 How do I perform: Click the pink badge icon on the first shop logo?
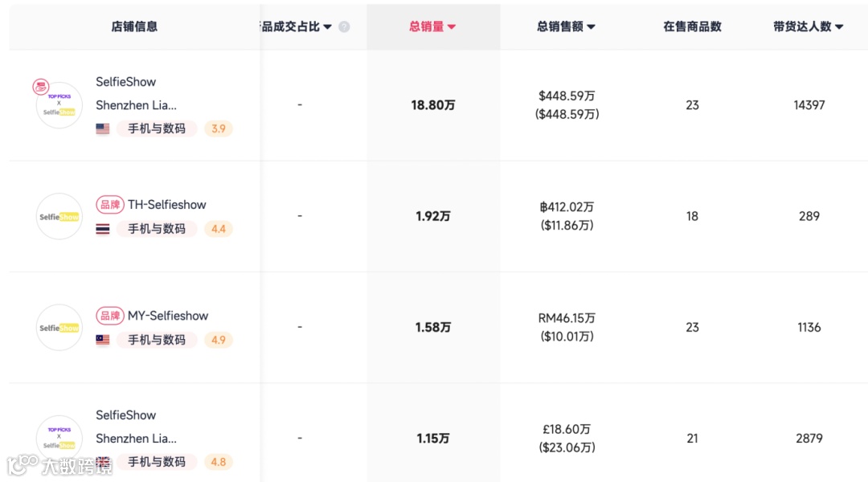coord(41,87)
